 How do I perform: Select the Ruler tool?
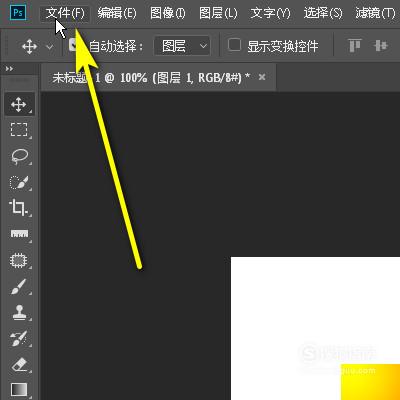pyautogui.click(x=19, y=234)
